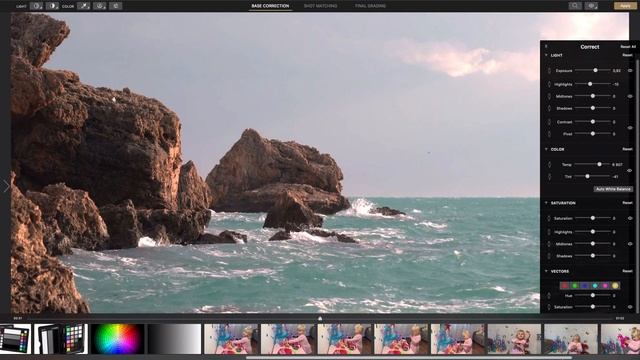
Task: Switch to Shot Matching tab
Action: pos(320,6)
